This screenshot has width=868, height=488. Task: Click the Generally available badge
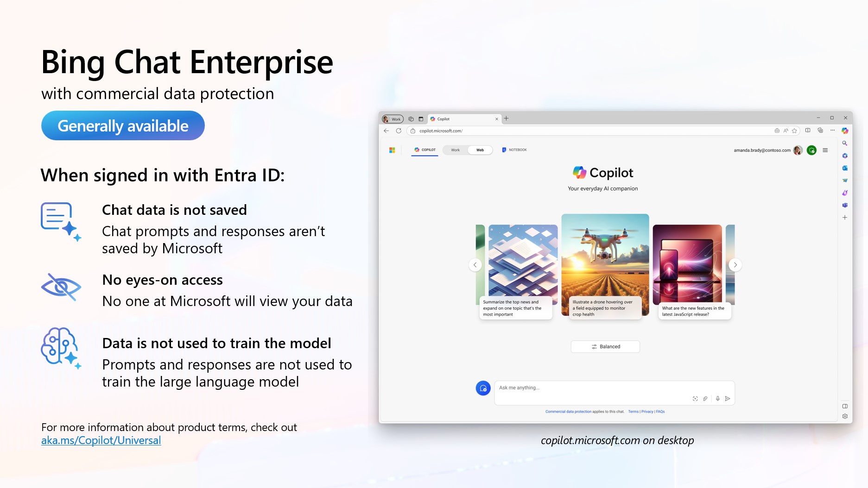pyautogui.click(x=123, y=125)
